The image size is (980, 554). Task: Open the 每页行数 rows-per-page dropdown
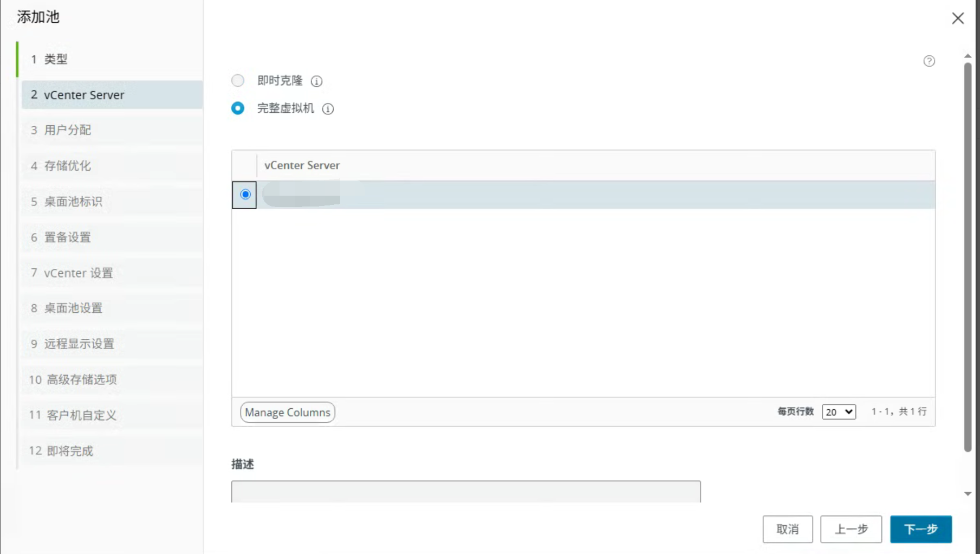click(839, 412)
